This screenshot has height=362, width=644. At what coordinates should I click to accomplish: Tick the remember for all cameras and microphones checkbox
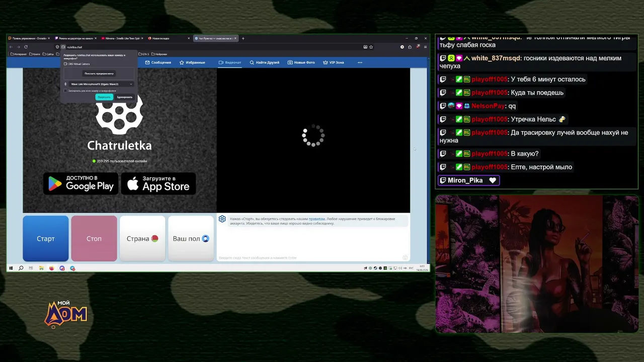65,91
